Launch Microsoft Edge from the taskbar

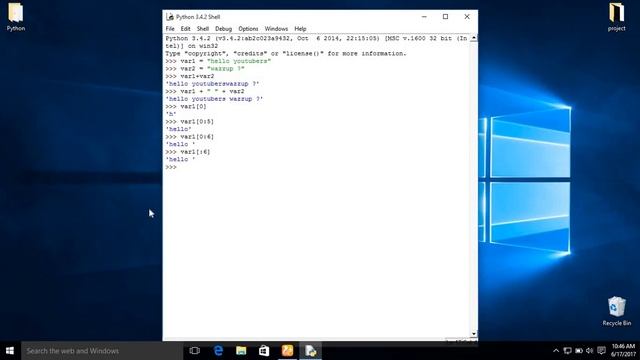click(218, 351)
